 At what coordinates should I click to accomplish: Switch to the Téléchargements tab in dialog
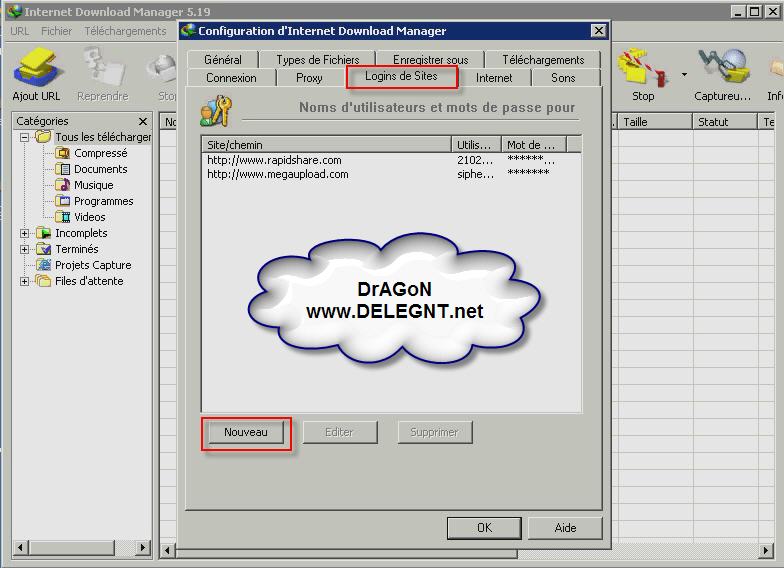(543, 60)
